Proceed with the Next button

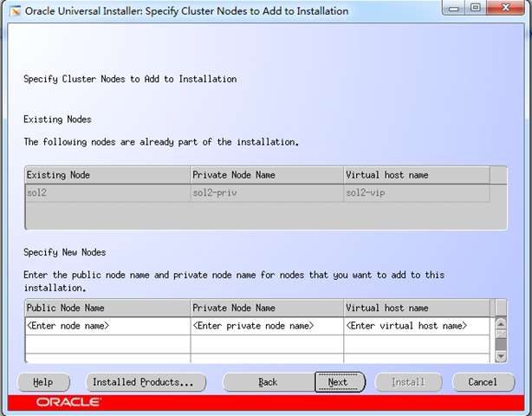[x=340, y=382]
